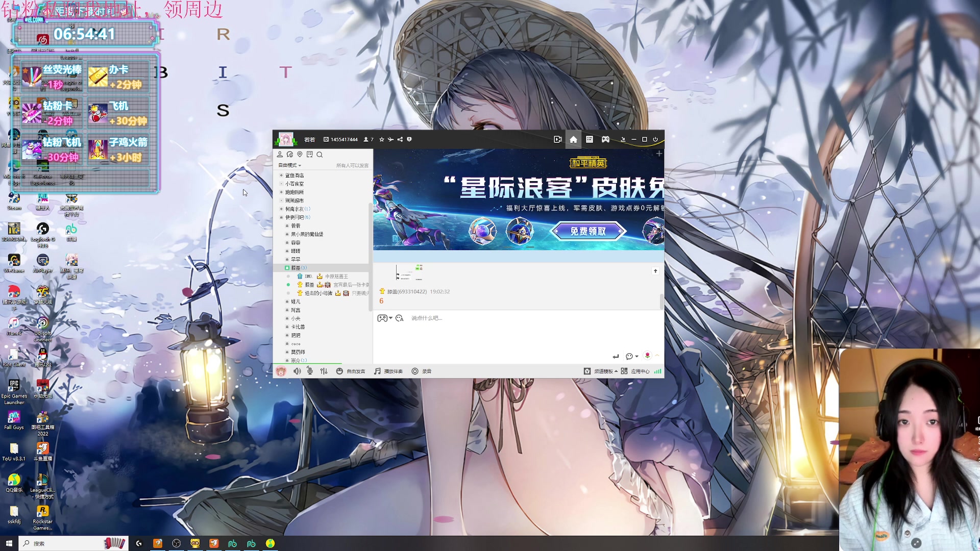Collapse the 频道模板 panel via its arrow
This screenshot has width=980, height=551.
click(616, 371)
